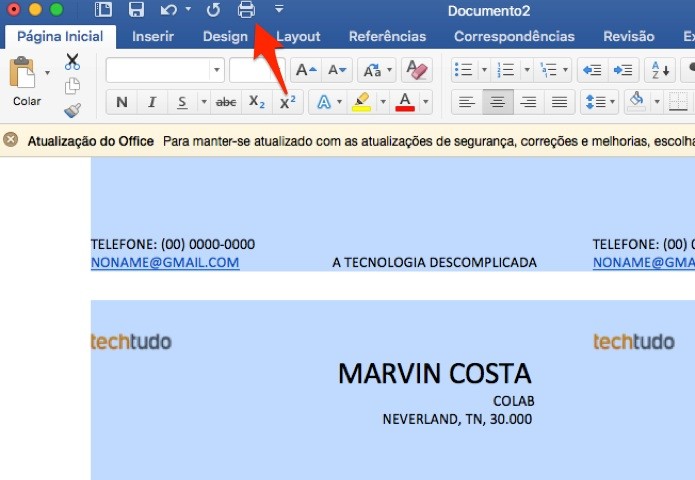Open the font name dropdown
Screen dimensions: 695x480
[x=216, y=70]
